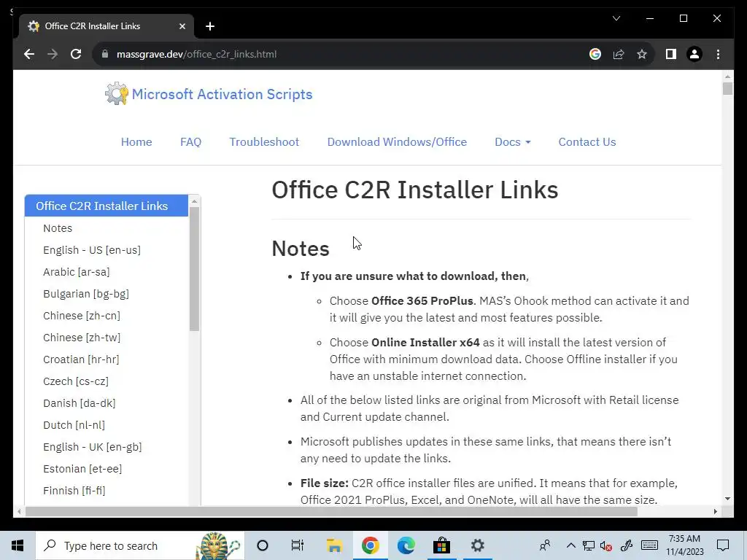The image size is (747, 560).
Task: Open the touch keyboard tray icon
Action: coord(649,545)
